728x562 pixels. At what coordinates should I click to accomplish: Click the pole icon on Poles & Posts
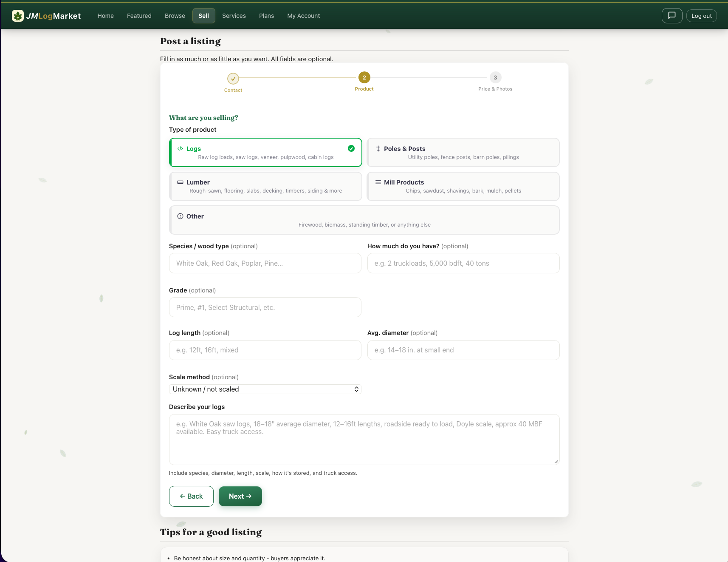pos(378,148)
